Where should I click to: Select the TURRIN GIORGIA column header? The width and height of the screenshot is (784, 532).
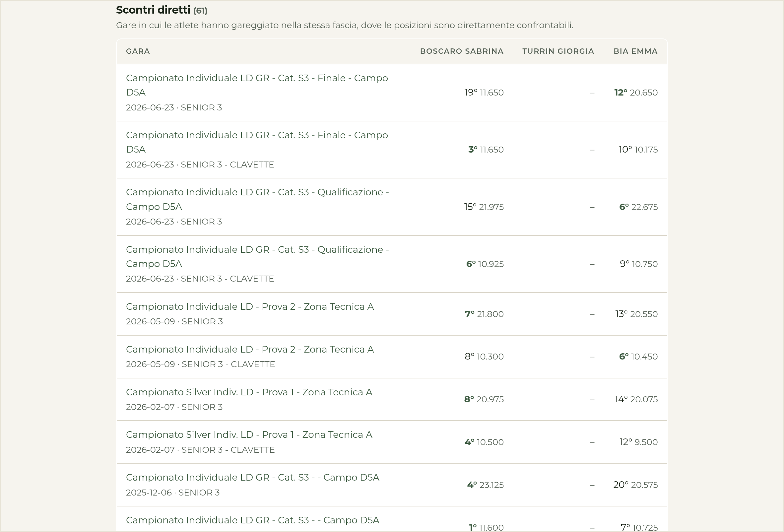[558, 51]
